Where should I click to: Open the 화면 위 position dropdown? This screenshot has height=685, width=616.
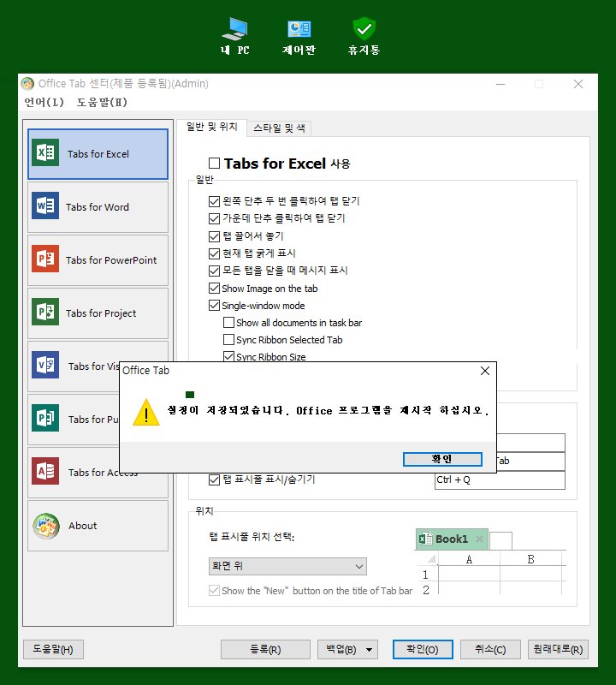pos(287,566)
